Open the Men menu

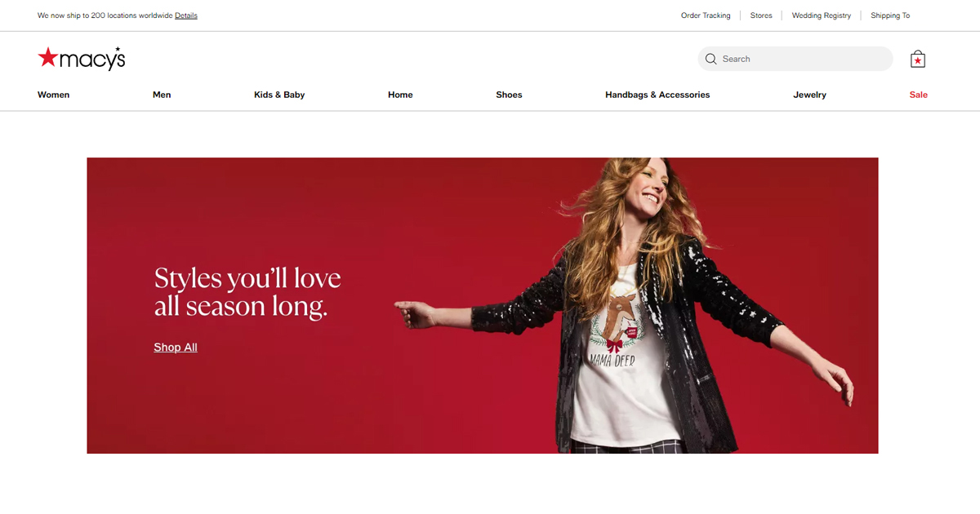click(162, 95)
